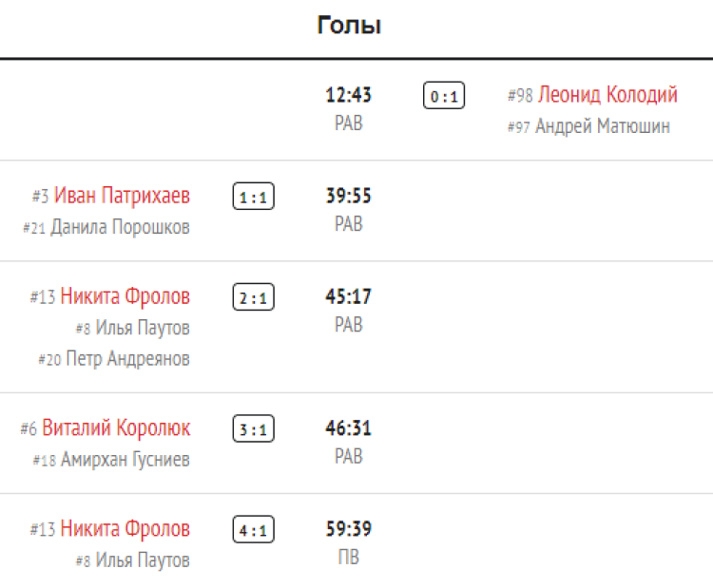Viewport: 713px width, 588px height.
Task: Click the 3:1 score badge
Action: (253, 429)
